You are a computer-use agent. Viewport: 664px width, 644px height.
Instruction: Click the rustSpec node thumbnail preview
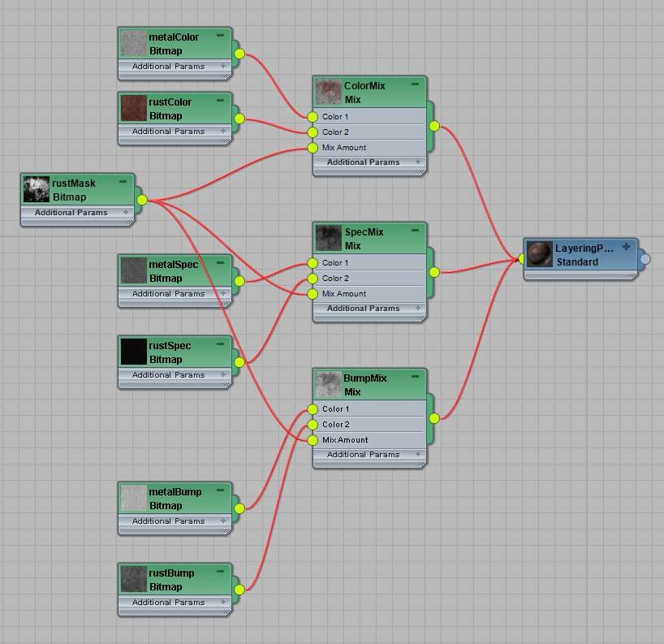click(134, 352)
